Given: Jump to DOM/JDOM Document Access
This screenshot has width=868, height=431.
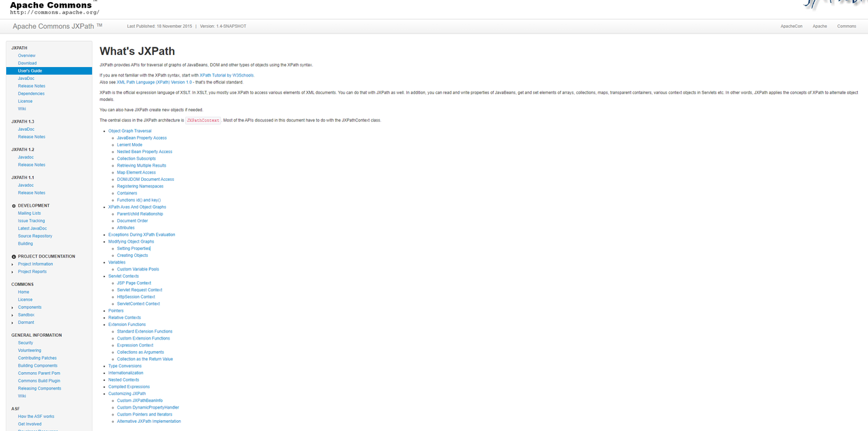Looking at the screenshot, I should click(145, 180).
